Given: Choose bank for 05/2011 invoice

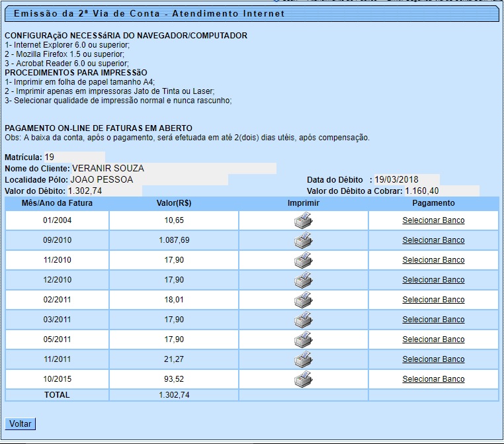Looking at the screenshot, I should coord(433,339).
